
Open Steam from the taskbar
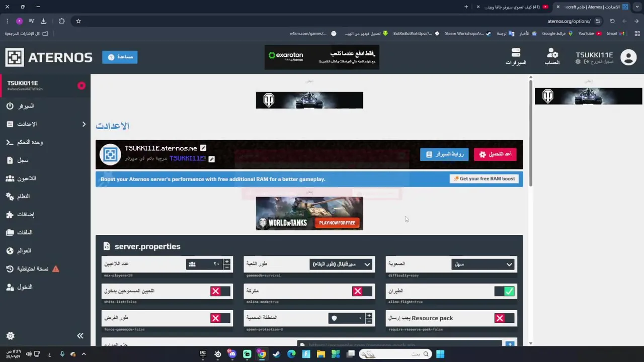coord(276,354)
